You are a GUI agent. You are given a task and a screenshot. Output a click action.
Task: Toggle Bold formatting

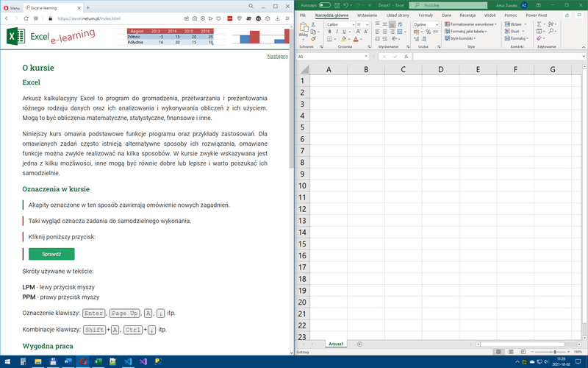[x=329, y=32]
